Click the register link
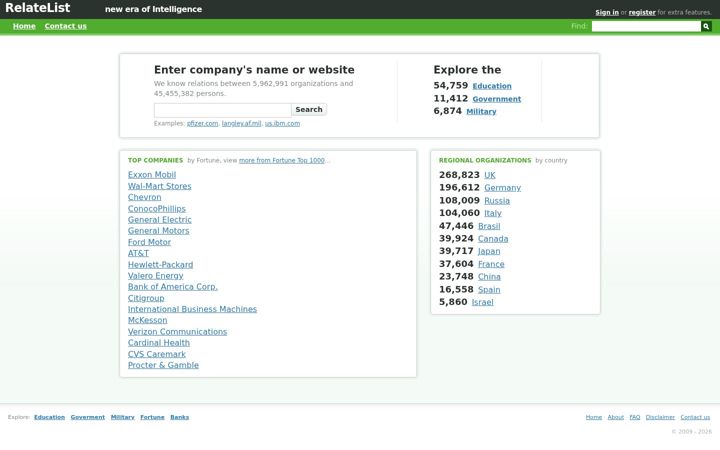Screen dimensions: 720x450 coord(642,12)
